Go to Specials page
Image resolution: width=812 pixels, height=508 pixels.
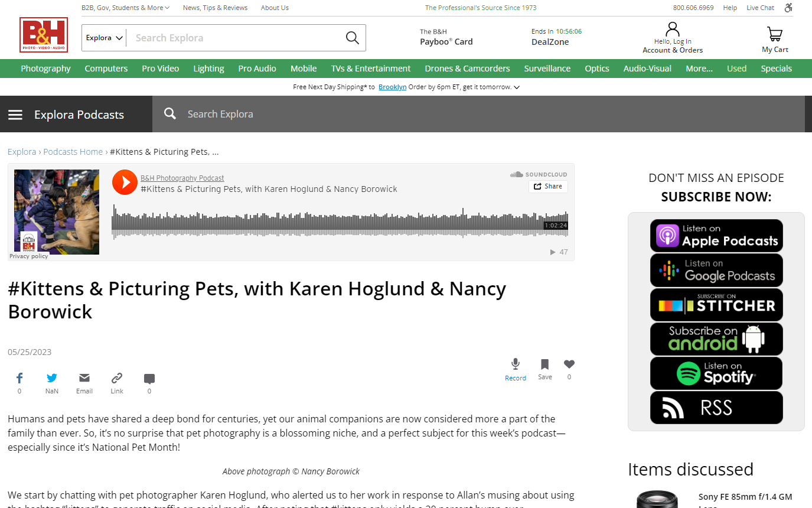coord(776,69)
